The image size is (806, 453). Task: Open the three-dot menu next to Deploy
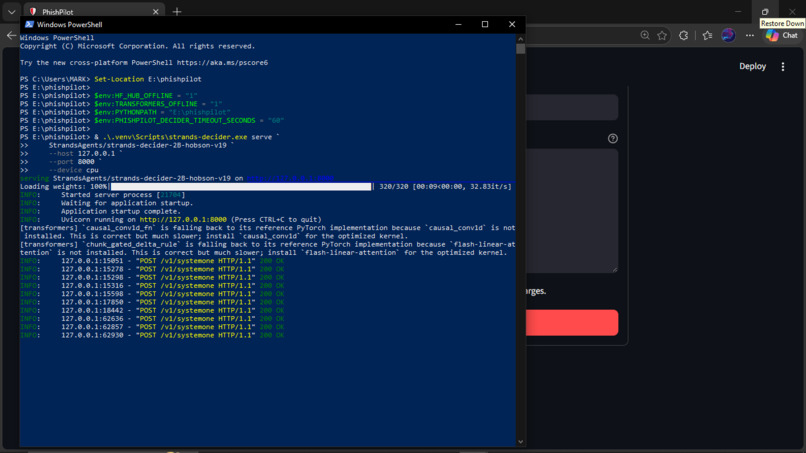(783, 66)
